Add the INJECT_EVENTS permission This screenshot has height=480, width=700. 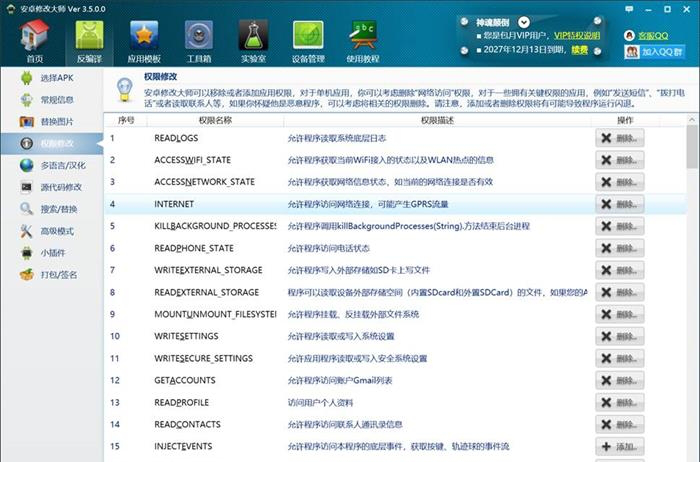(x=619, y=446)
